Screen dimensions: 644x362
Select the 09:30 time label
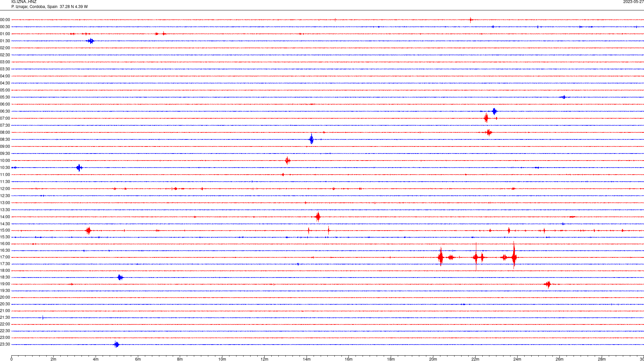[5, 154]
